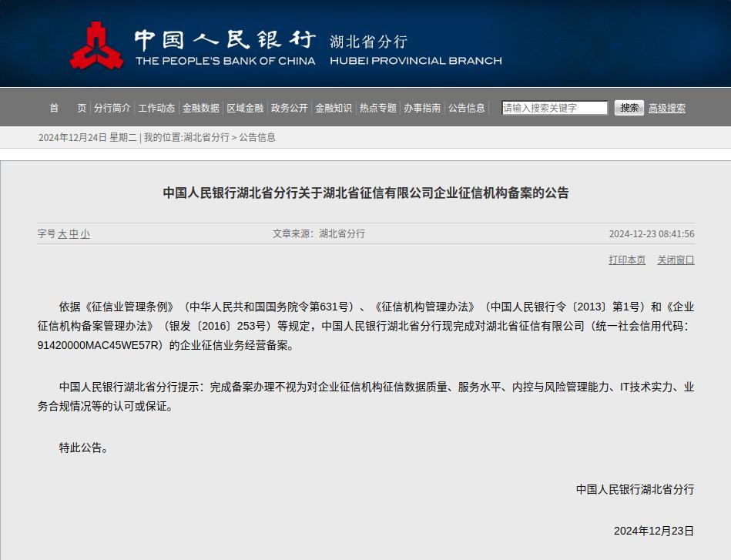
Task: Select 办事指南 menu item
Action: pos(422,108)
